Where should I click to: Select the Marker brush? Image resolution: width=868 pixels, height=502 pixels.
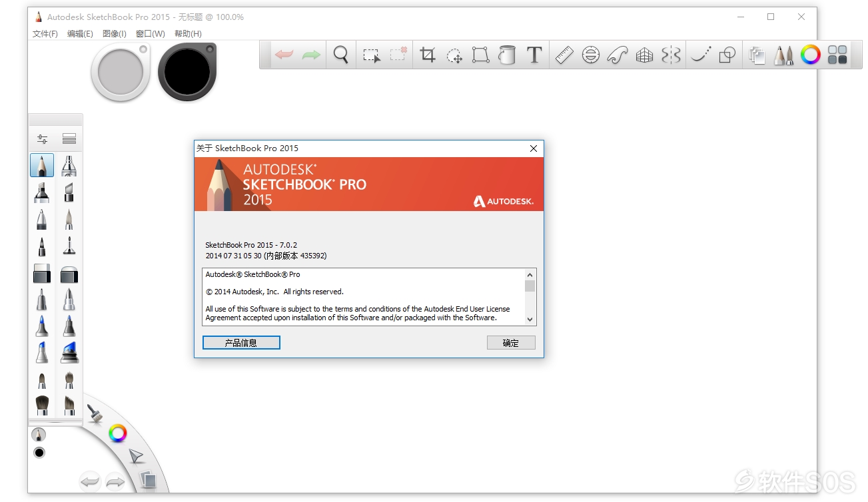[x=42, y=192]
